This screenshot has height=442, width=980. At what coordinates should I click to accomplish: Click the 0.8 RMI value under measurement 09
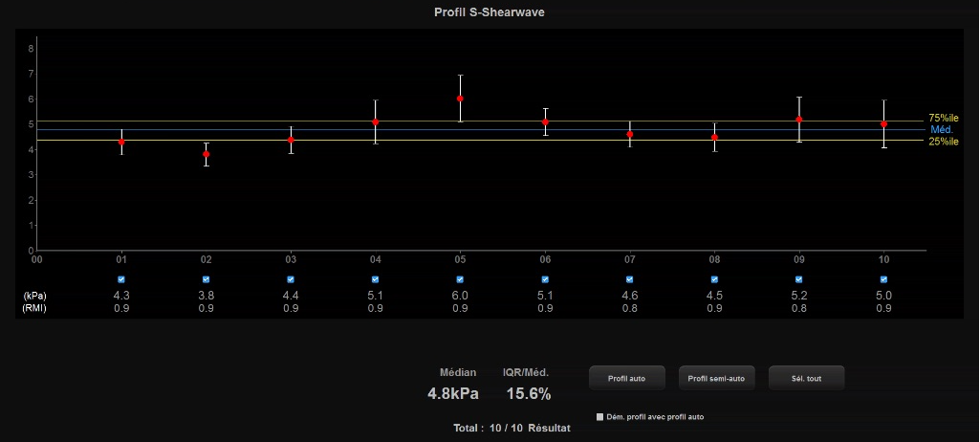tap(798, 308)
